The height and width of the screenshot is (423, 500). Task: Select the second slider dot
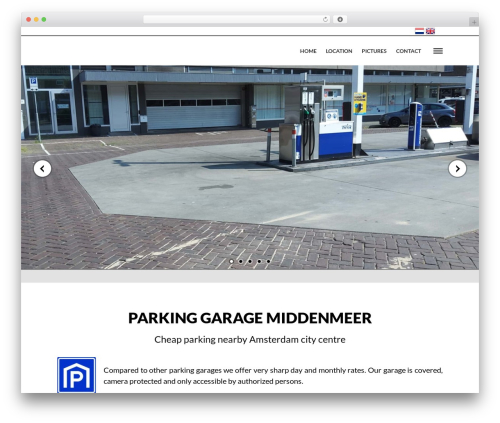(241, 261)
